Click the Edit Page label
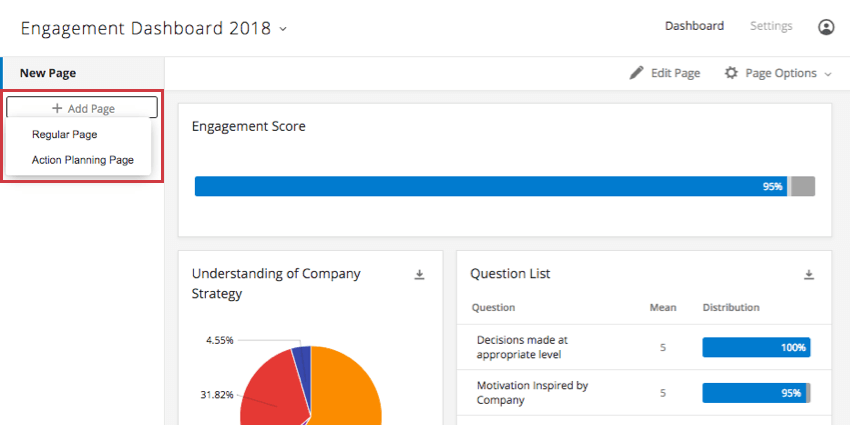Image resolution: width=850 pixels, height=425 pixels. tap(675, 73)
